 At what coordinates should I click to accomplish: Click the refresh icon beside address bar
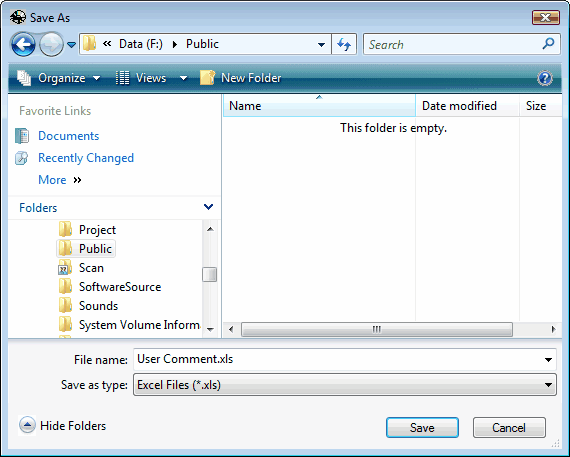[x=344, y=44]
